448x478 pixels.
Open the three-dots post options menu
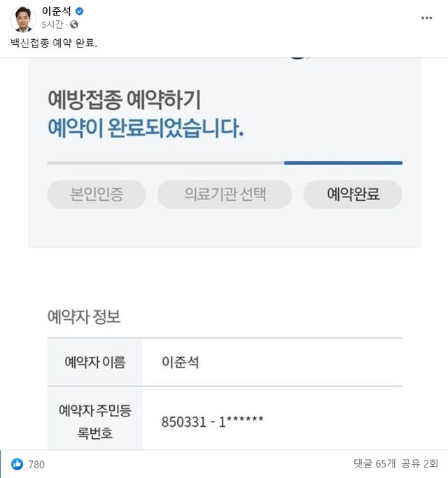tap(426, 18)
